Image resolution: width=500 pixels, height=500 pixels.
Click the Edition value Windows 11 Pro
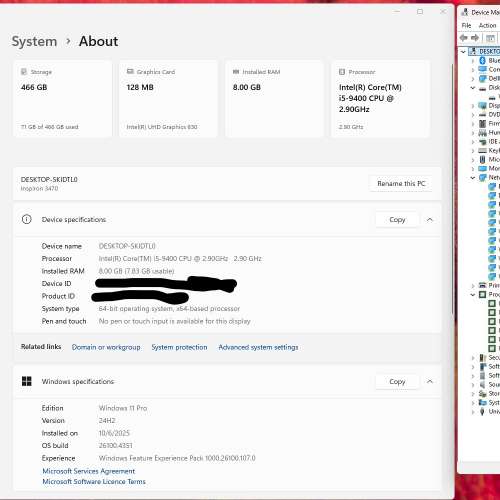pos(123,408)
